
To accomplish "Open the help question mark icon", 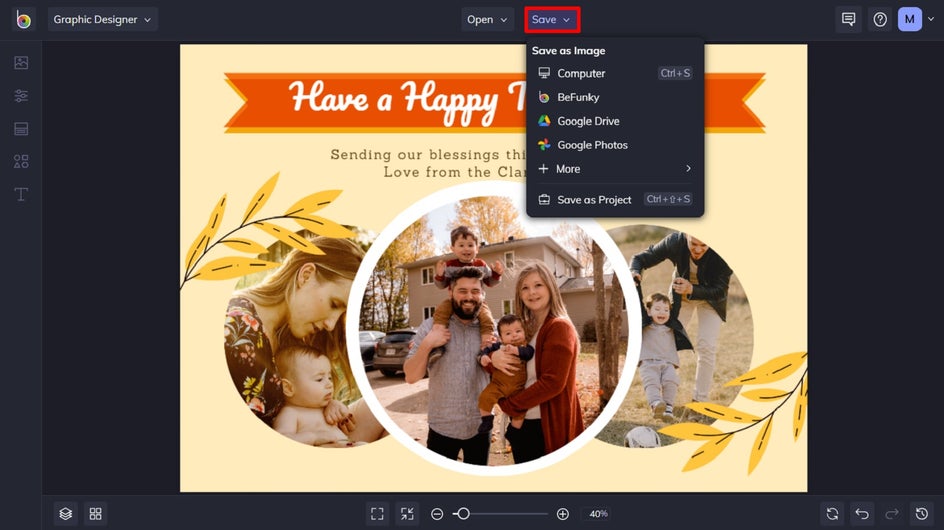I will point(880,19).
